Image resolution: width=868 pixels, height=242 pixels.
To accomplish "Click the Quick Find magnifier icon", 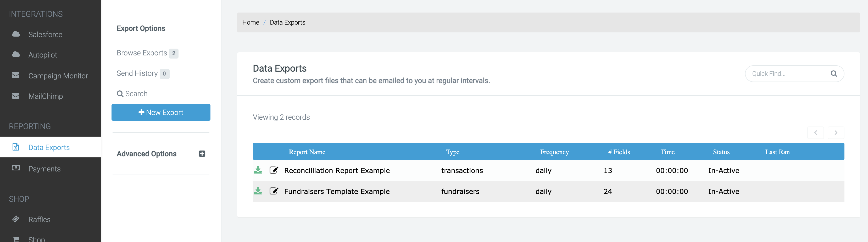I will pyautogui.click(x=834, y=74).
